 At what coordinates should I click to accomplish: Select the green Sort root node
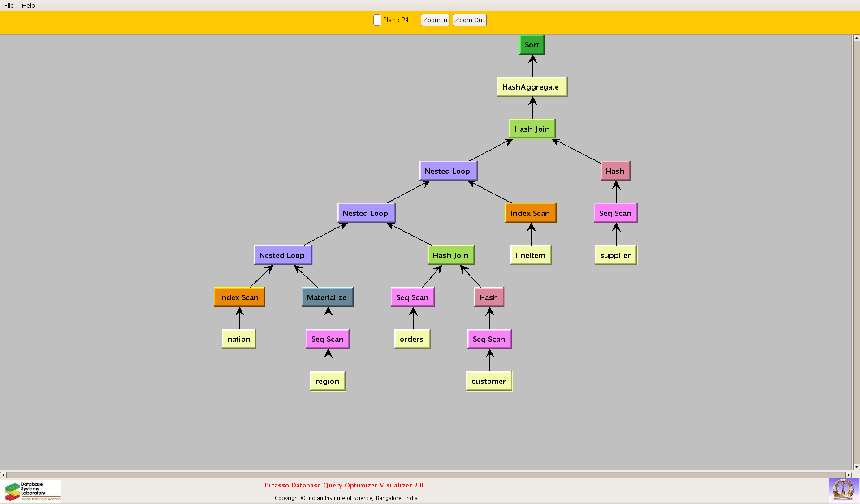(532, 45)
